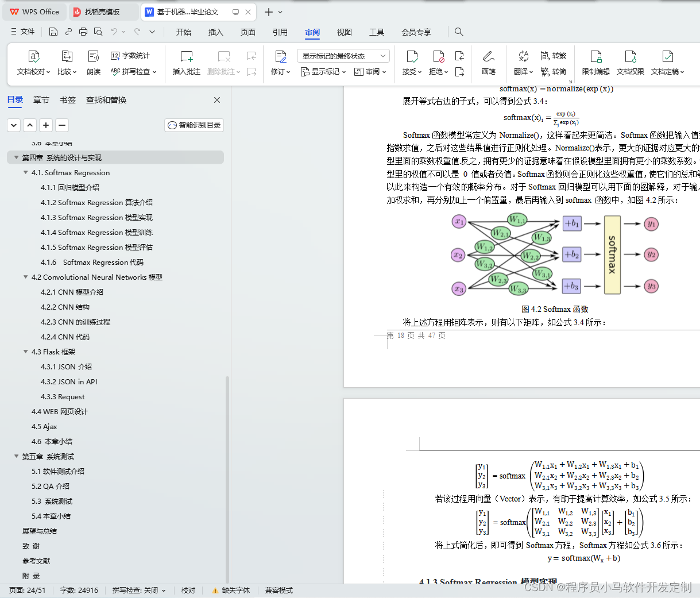Click the expand-all down chevron in outline pane
Image resolution: width=700 pixels, height=598 pixels.
click(x=14, y=125)
